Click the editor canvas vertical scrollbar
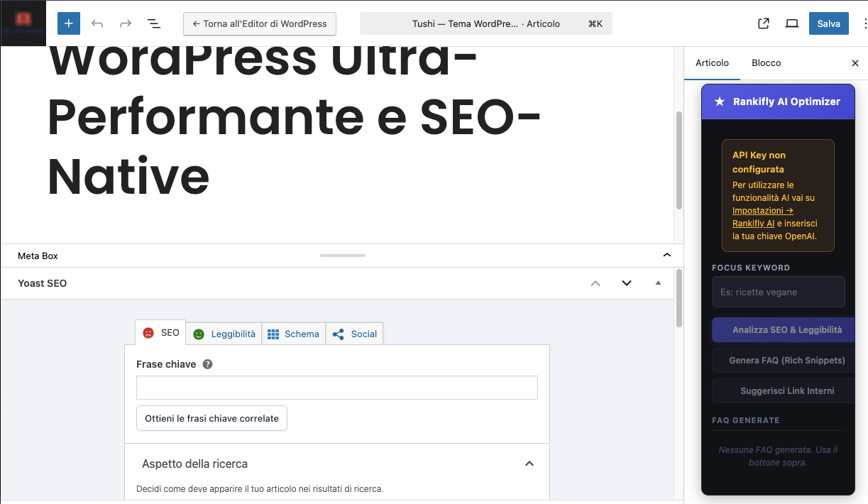The height and width of the screenshot is (504, 868). point(679,160)
